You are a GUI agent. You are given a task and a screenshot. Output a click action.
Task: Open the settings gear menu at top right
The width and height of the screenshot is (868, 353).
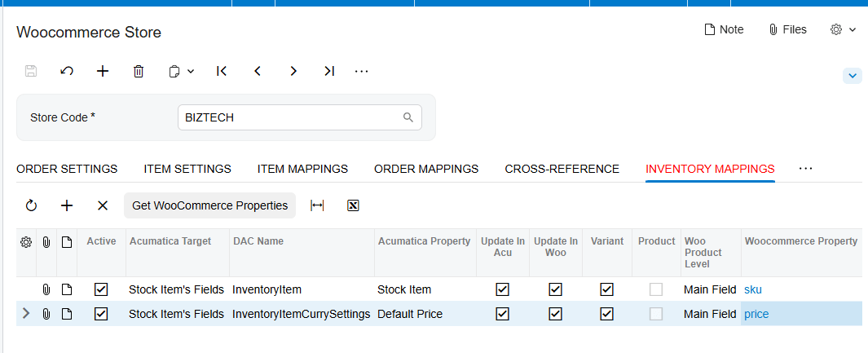point(843,30)
